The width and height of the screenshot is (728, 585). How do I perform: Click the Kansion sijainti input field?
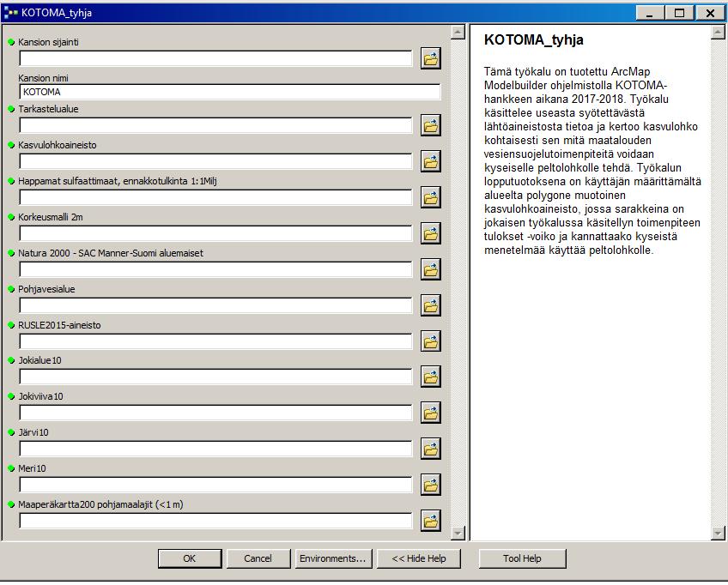click(215, 58)
